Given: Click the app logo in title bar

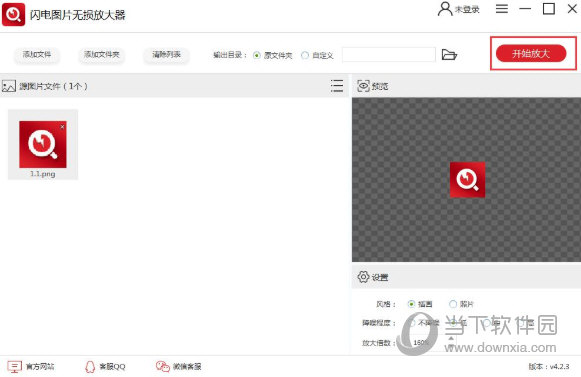Looking at the screenshot, I should pyautogui.click(x=13, y=14).
